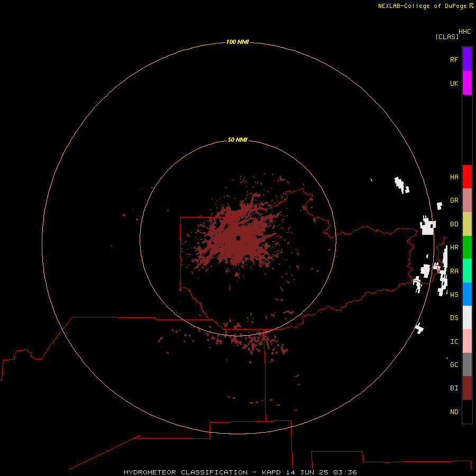This screenshot has width=476, height=476.
Task: Click the WS blue legend swatch
Action: pos(467,294)
